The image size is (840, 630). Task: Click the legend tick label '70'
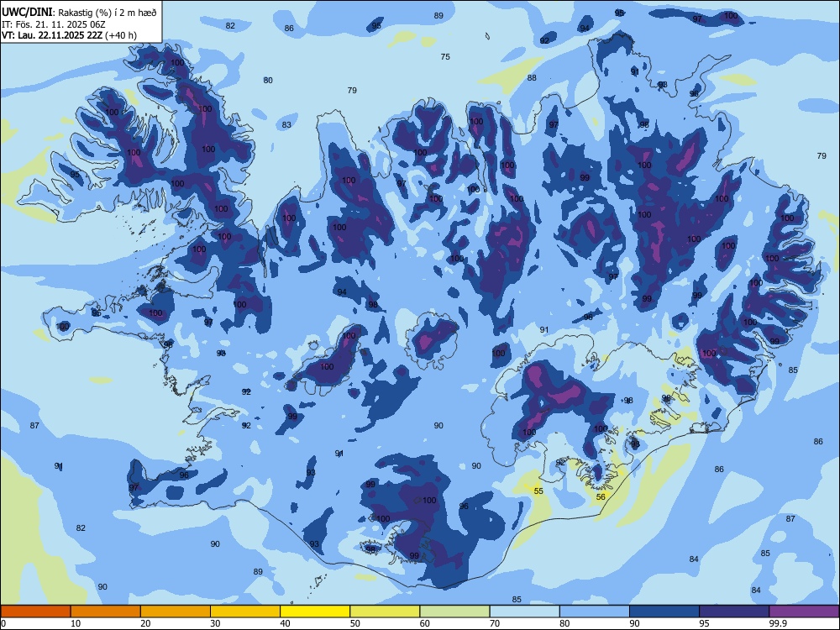[x=495, y=623]
